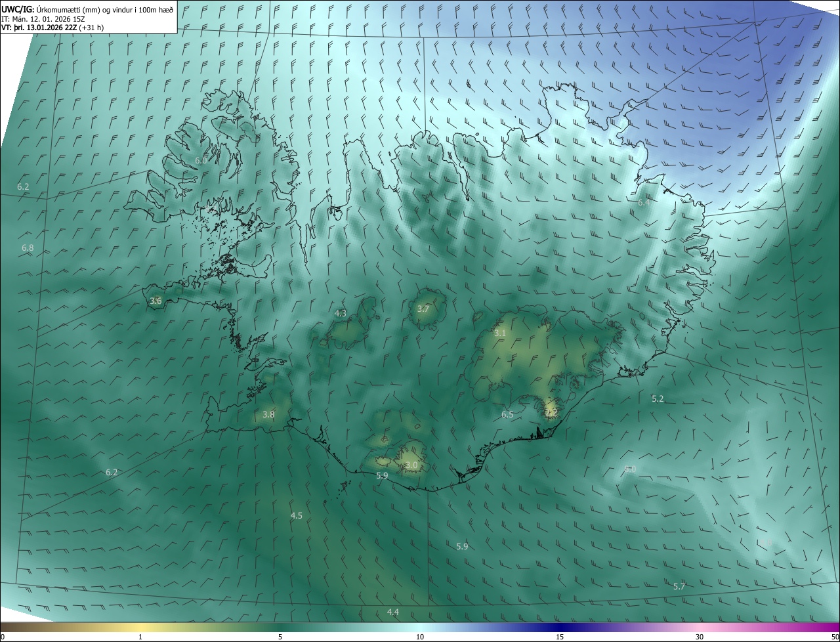The width and height of the screenshot is (840, 642).
Task: Click the 5.2 value label off the southeast coast
Action: coord(658,399)
